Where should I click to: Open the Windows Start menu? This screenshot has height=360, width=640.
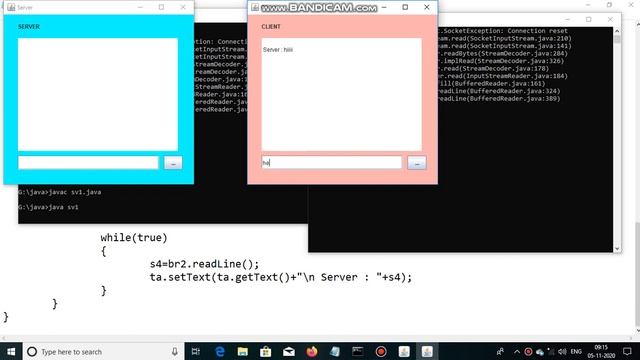(x=11, y=351)
